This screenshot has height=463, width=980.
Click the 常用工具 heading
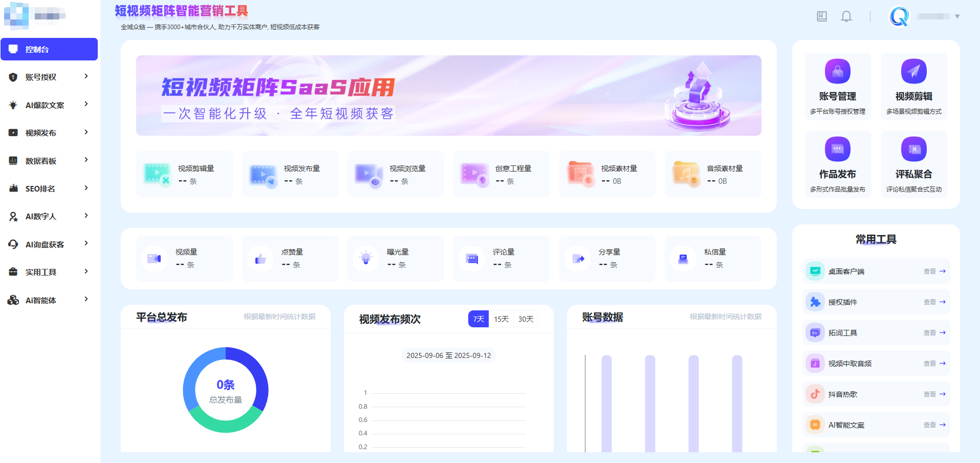point(876,240)
